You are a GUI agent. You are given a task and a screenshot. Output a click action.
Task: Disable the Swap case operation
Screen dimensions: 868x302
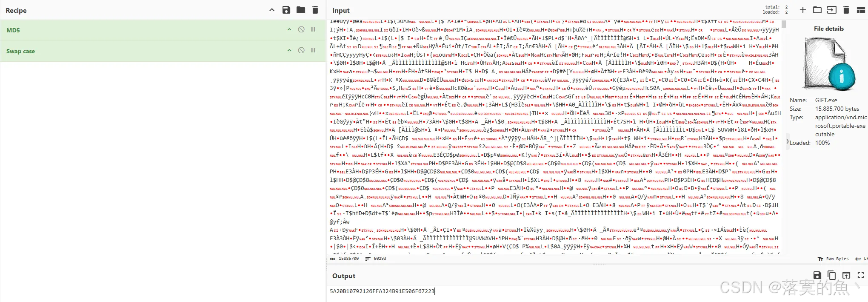click(301, 50)
